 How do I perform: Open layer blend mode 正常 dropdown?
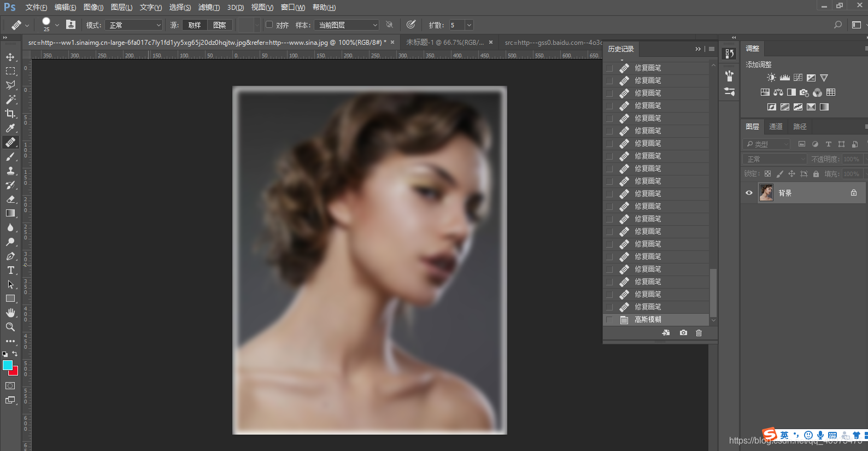[x=775, y=159]
